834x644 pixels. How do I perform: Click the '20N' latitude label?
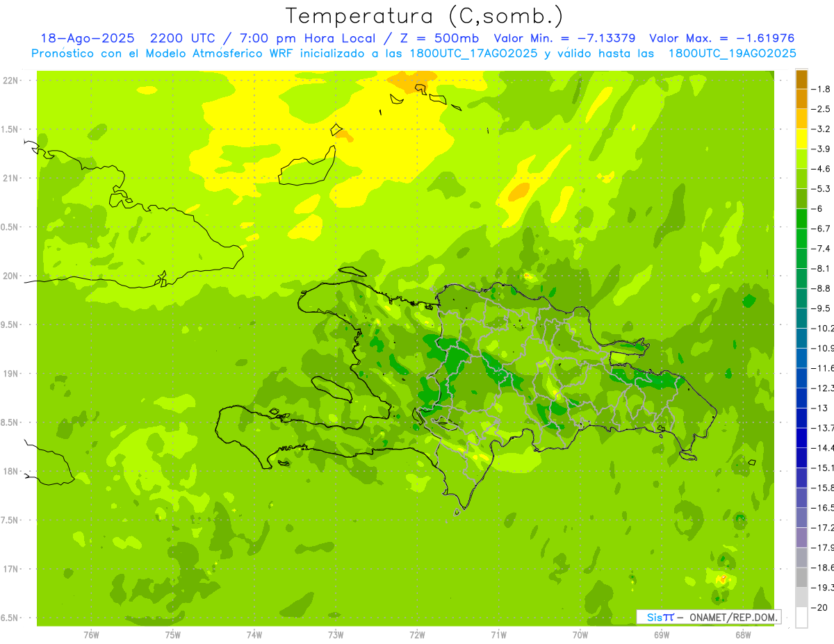tap(12, 276)
